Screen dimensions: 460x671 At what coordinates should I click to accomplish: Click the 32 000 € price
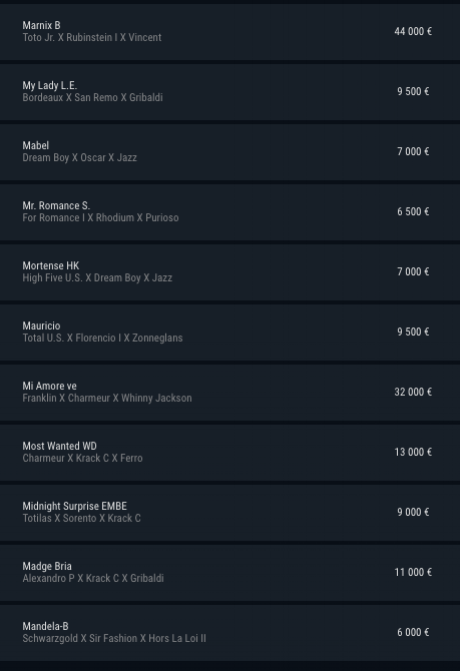click(x=413, y=392)
